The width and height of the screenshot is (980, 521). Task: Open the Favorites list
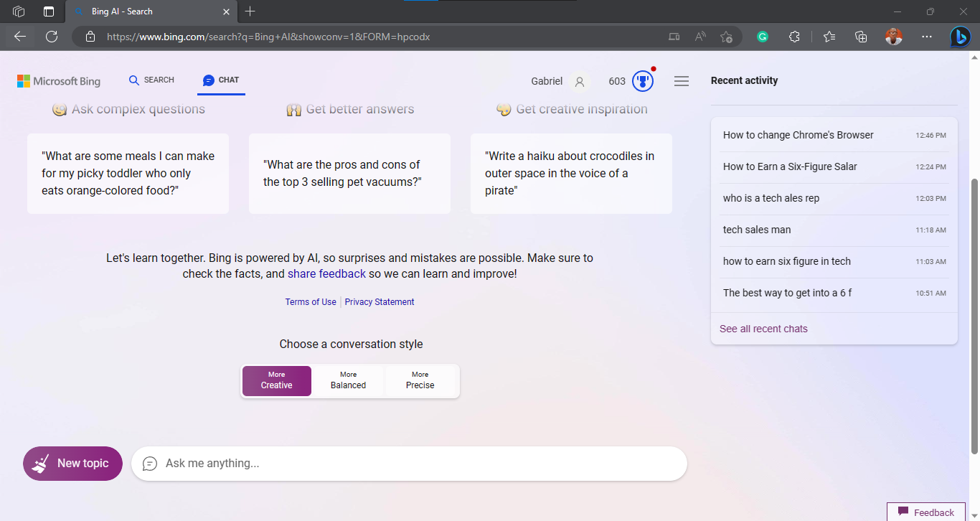[829, 37]
